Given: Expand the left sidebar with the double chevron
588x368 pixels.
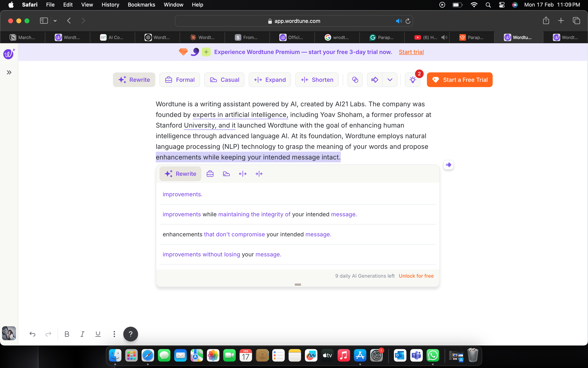Looking at the screenshot, I should click(9, 72).
